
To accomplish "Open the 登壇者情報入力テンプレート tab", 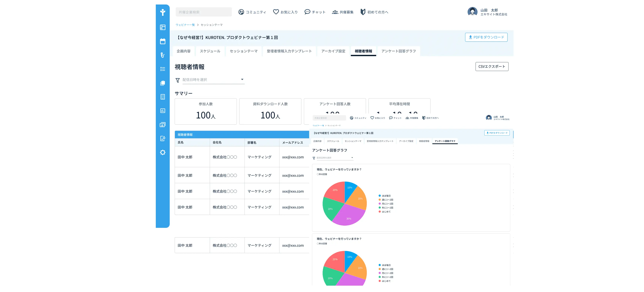I will [x=289, y=51].
